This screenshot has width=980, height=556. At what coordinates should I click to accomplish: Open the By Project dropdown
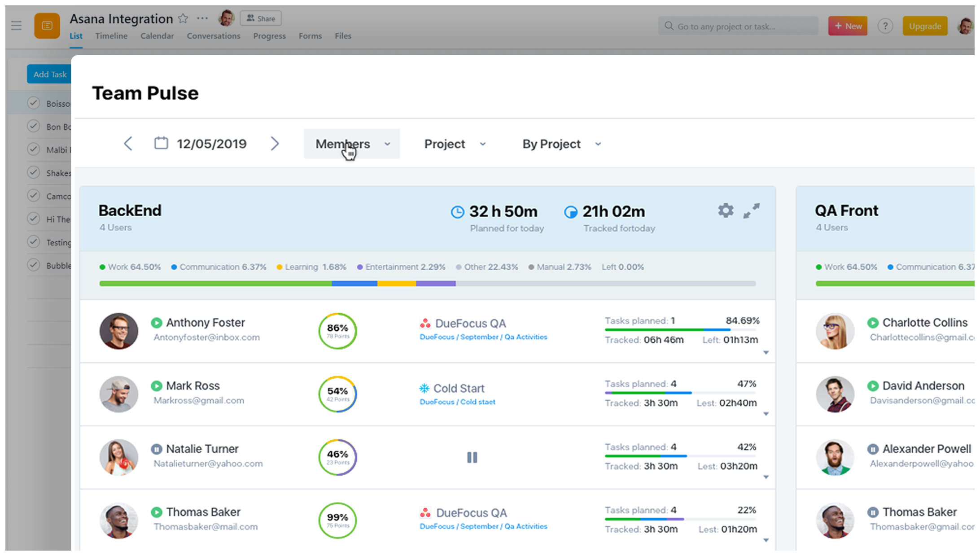(x=561, y=144)
